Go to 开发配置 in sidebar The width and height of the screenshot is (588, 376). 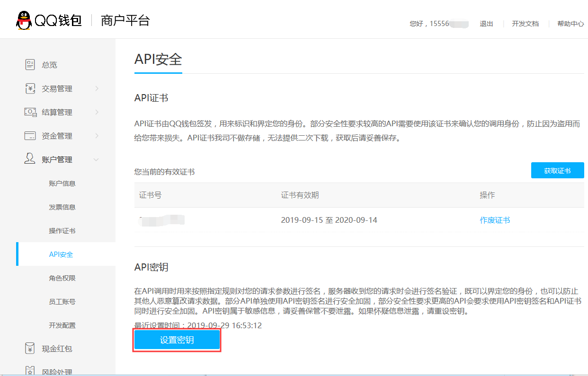pyautogui.click(x=62, y=325)
